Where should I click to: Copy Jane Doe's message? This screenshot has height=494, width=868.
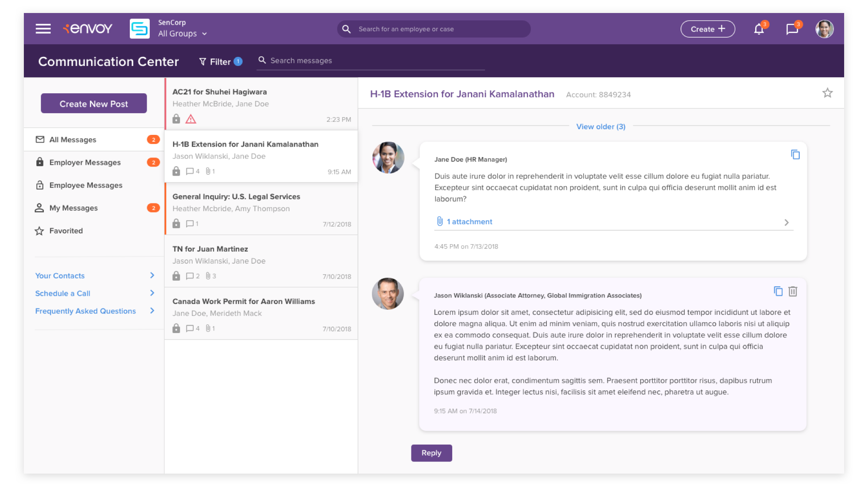point(795,154)
